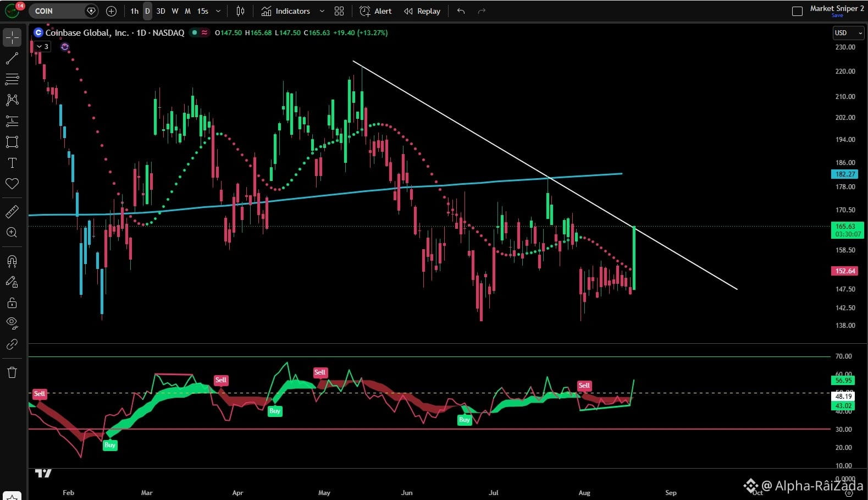Open the chart settings gear bottom right
This screenshot has width=868, height=500.
849,493
